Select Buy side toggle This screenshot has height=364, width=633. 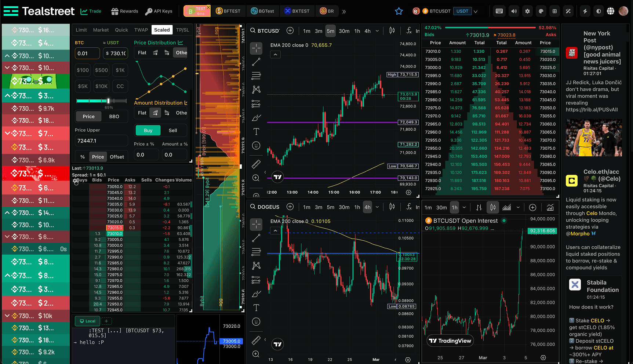click(x=148, y=130)
